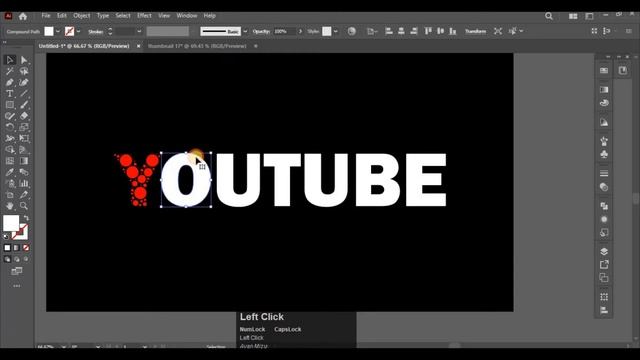
Task: Switch to the Untitled-1 document tab
Action: [x=84, y=46]
